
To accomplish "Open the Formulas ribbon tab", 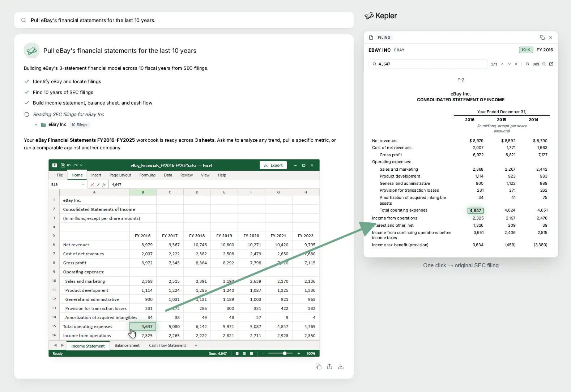I will pyautogui.click(x=148, y=175).
